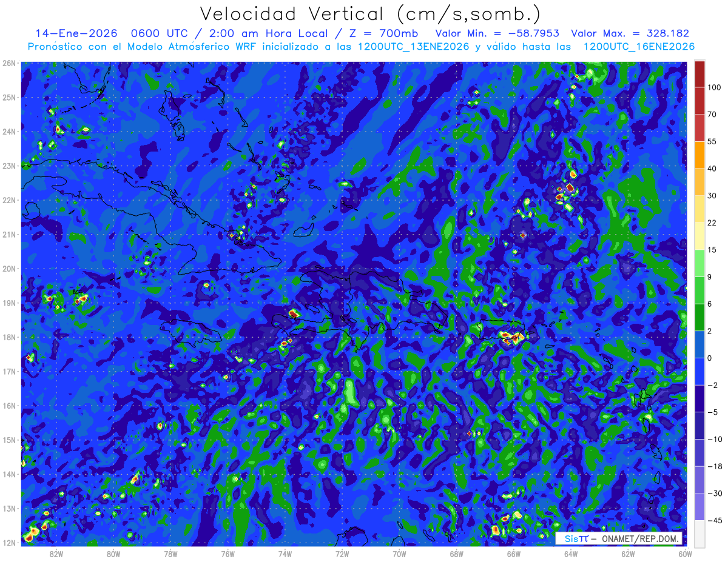728x562 pixels.
Task: Pick white swatch below -45 label
Action: click(x=699, y=533)
